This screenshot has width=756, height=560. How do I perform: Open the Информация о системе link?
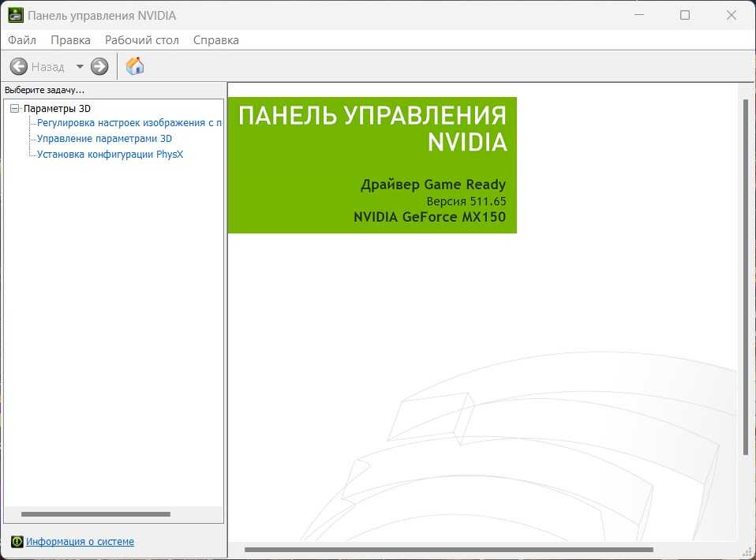click(80, 542)
